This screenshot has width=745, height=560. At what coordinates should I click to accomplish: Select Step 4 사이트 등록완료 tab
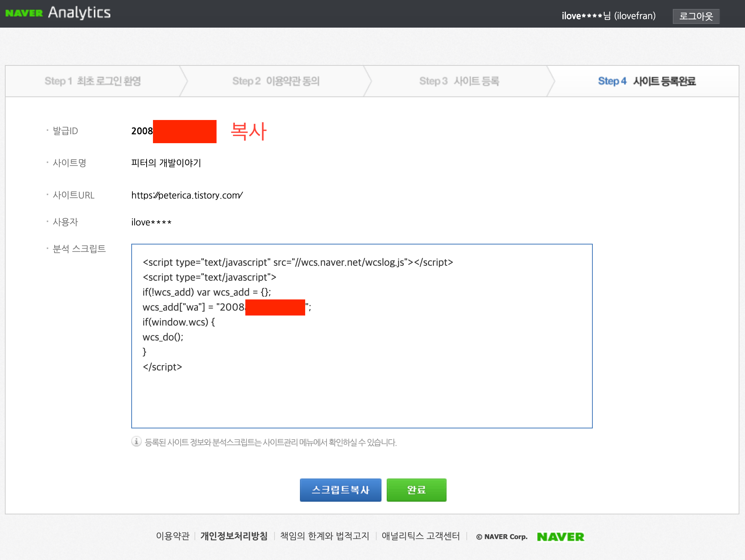tap(646, 81)
